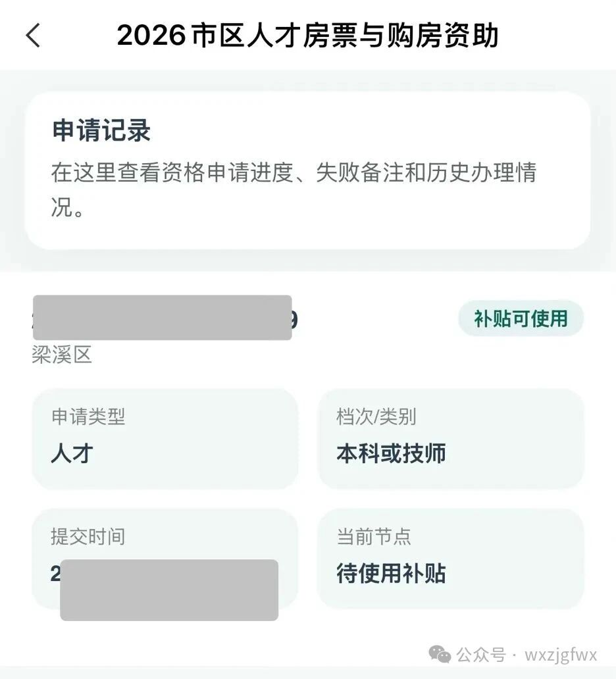The width and height of the screenshot is (616, 679).
Task: Tap the 公众号 watermark text
Action: tap(481, 655)
